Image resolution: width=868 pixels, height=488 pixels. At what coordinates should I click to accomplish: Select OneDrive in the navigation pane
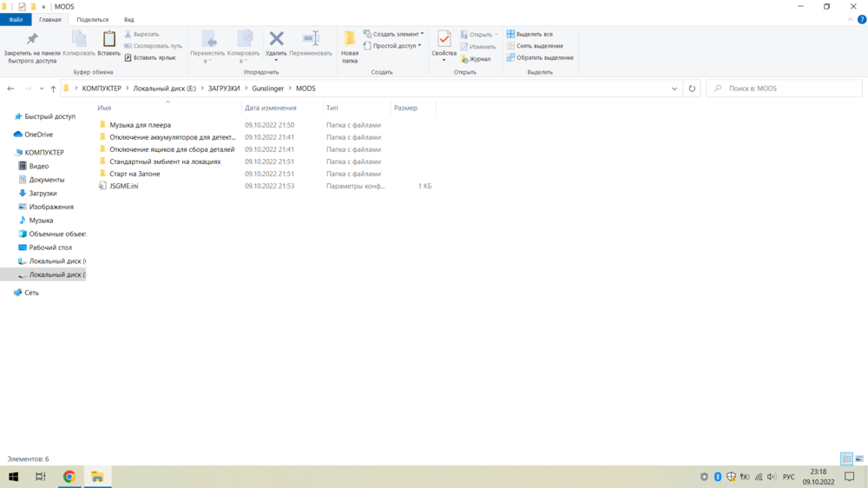38,135
